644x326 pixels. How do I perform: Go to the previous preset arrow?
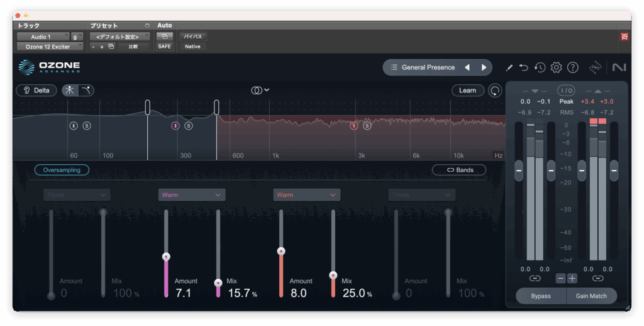467,67
